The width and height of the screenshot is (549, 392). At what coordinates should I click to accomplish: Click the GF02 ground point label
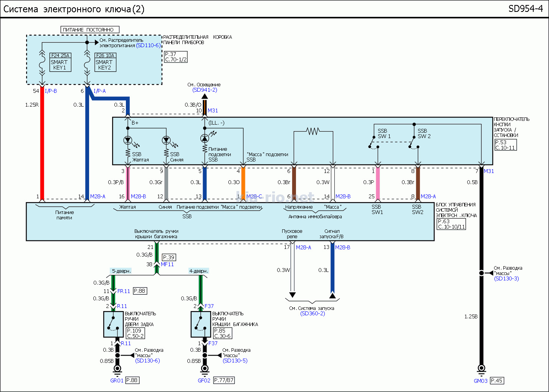(x=204, y=380)
